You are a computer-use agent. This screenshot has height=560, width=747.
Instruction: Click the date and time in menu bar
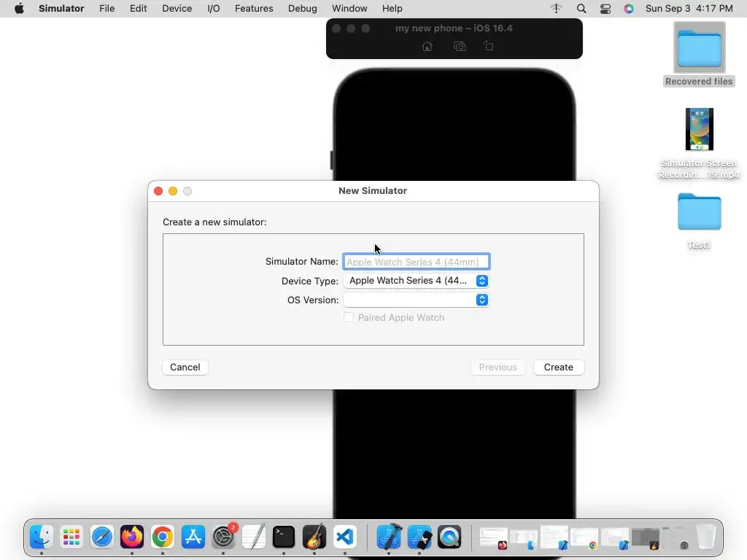[689, 9]
